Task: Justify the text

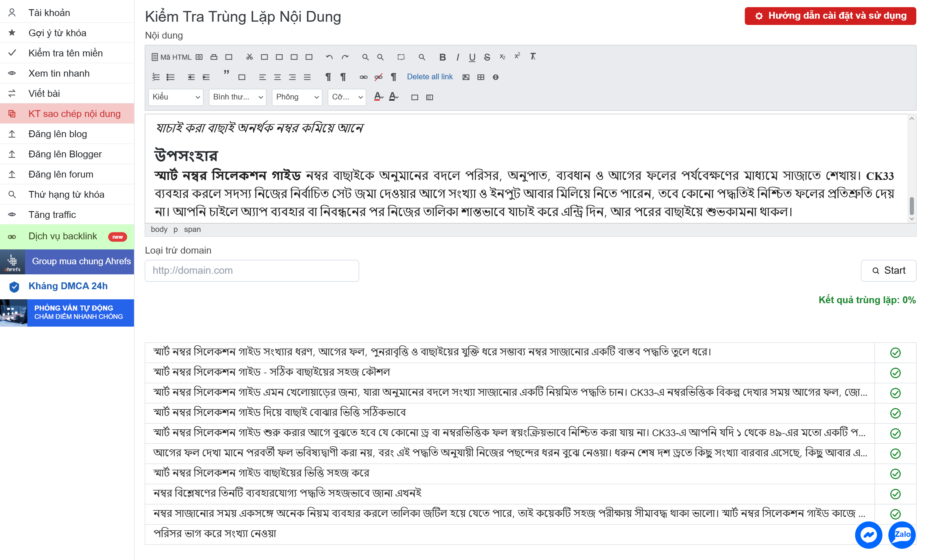Action: (308, 77)
